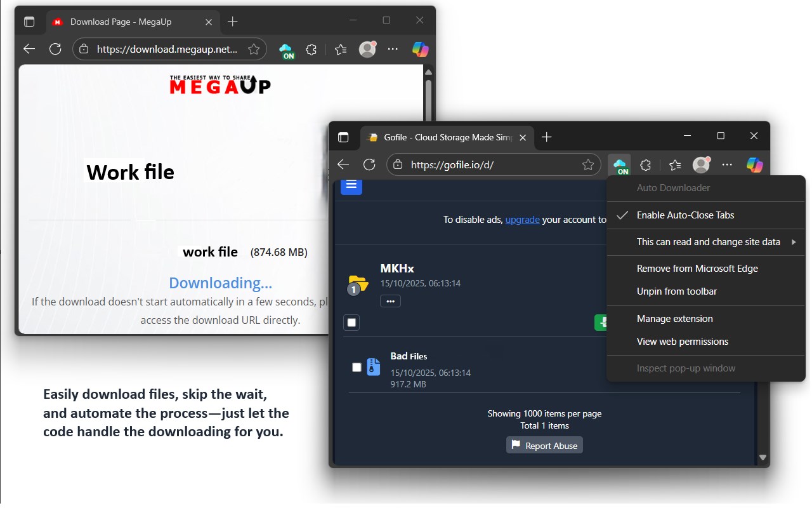This screenshot has width=812, height=508.
Task: Open a new tab in MegaUp window
Action: (232, 22)
